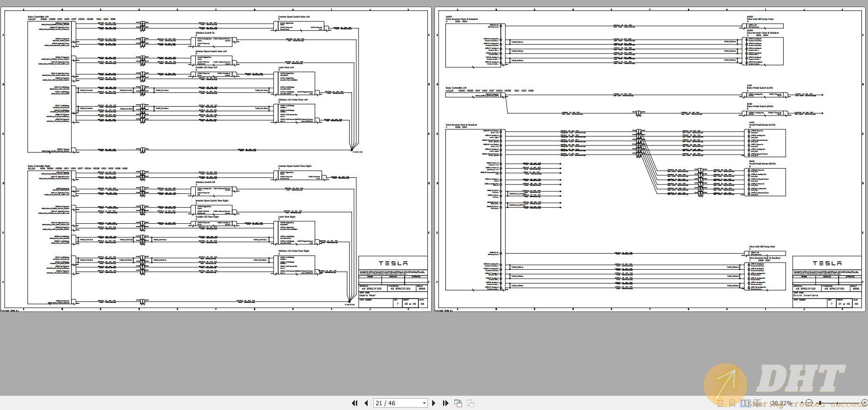Screen dimensions: 868x410
Task: Click the Accel Pedal Sensor (LHD) label
Action: tap(762, 125)
